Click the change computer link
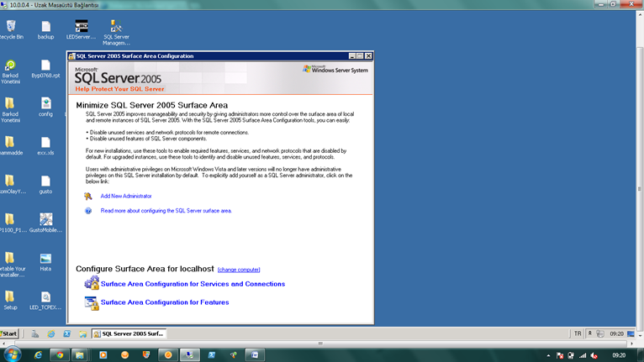 [239, 270]
